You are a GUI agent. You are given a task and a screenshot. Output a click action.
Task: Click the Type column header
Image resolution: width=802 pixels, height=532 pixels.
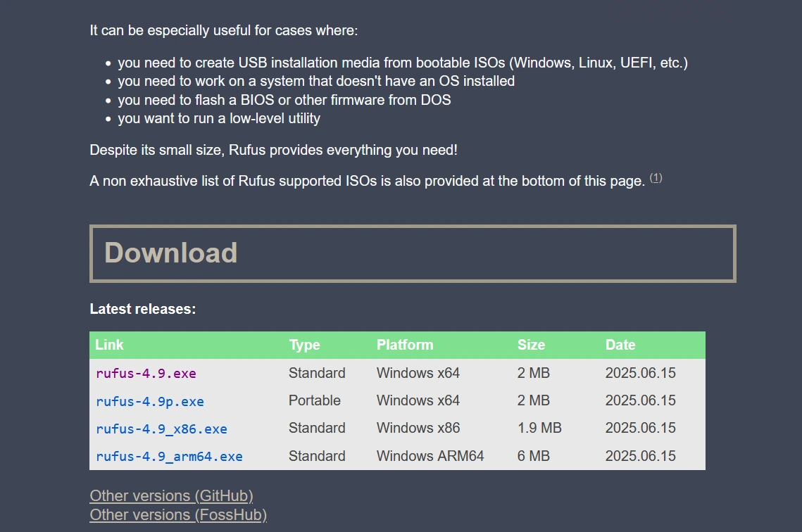point(304,345)
